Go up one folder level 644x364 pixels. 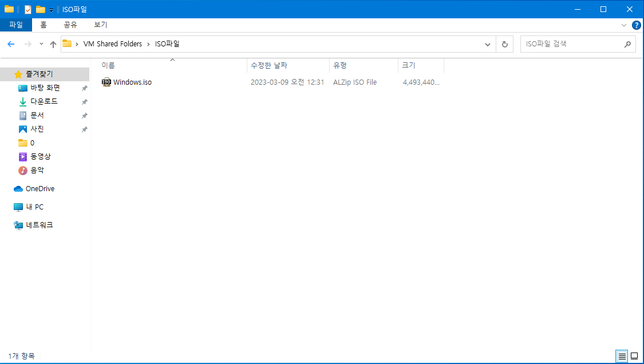pyautogui.click(x=53, y=45)
